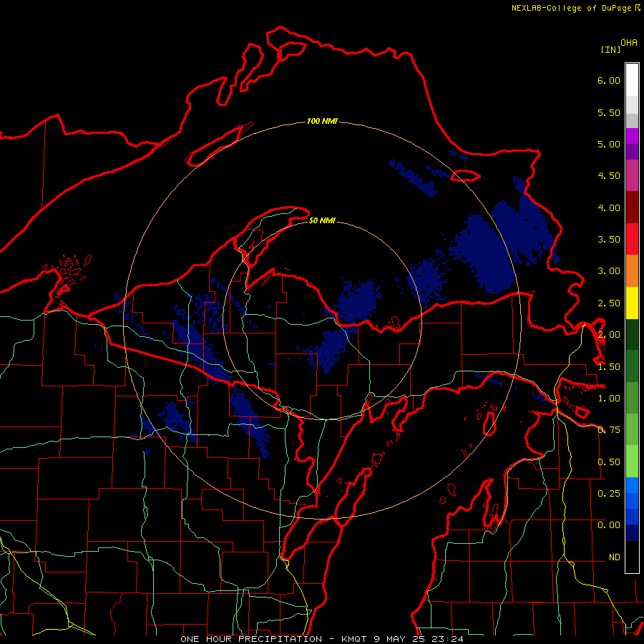Click the NEXLAB-College of DuPage title text
Screen dimensions: 644x644
[x=571, y=8]
